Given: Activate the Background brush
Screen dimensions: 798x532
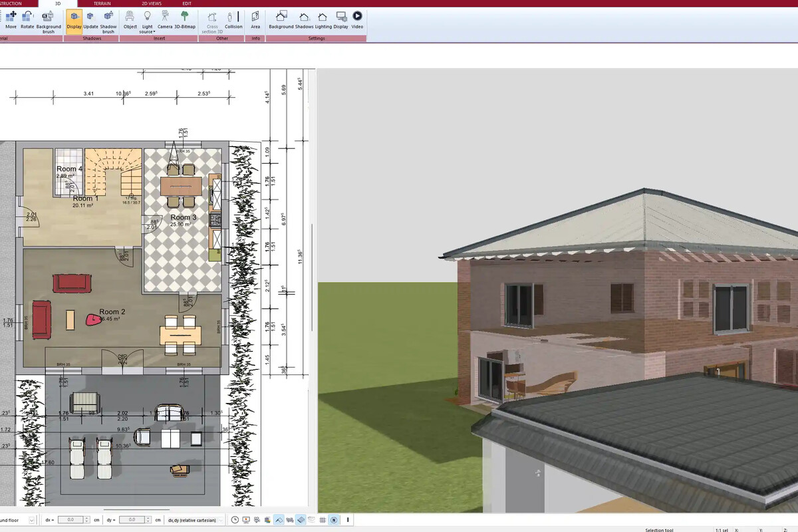Looking at the screenshot, I should (x=48, y=19).
